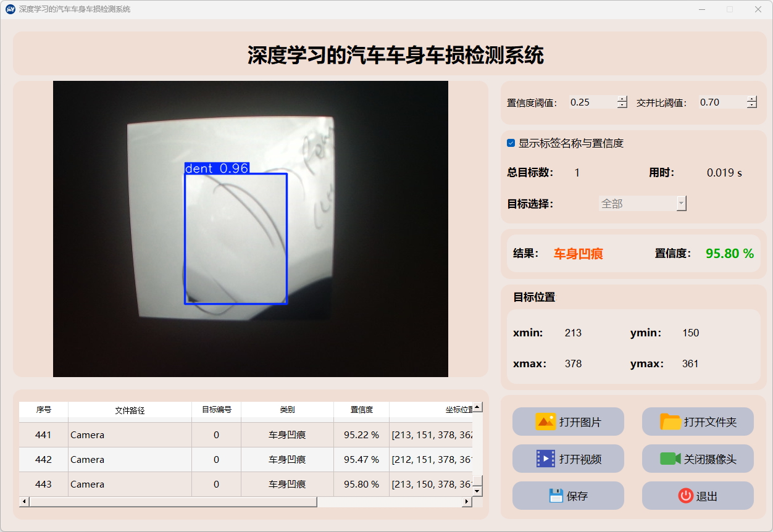Screen dimensions: 773x532
Task: Click the table's vertical scroll down arrow
Action: tap(477, 491)
